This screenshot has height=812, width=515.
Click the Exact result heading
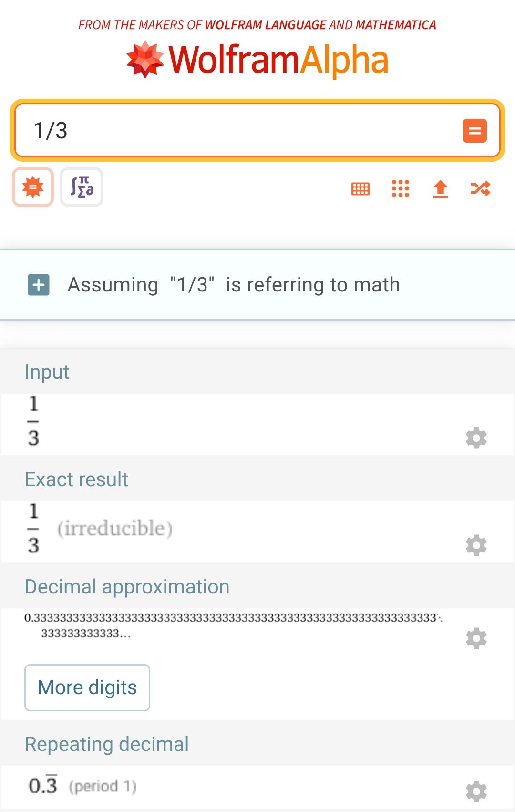76,479
